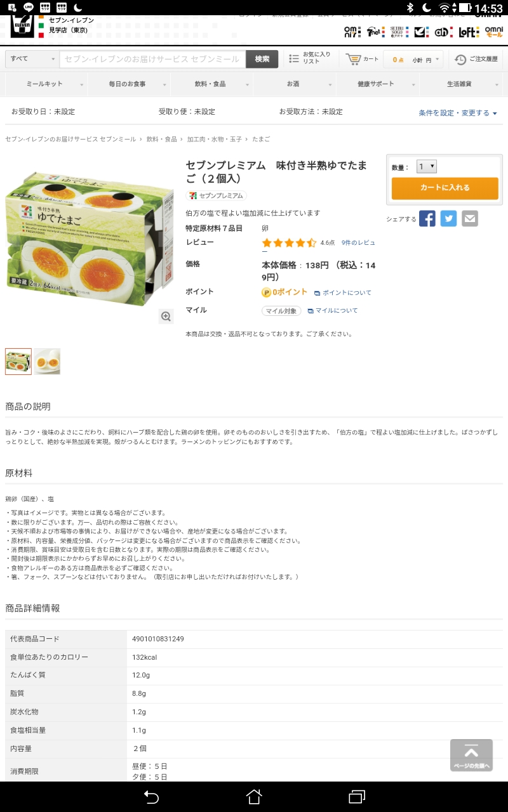
Task: Open the 飲料・食品 menu
Action: (x=211, y=84)
